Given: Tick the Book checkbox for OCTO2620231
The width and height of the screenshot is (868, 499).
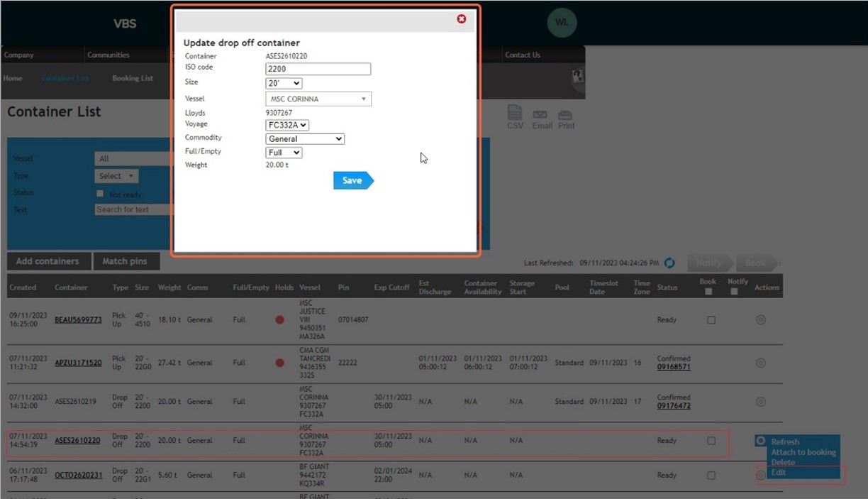Looking at the screenshot, I should [x=711, y=476].
